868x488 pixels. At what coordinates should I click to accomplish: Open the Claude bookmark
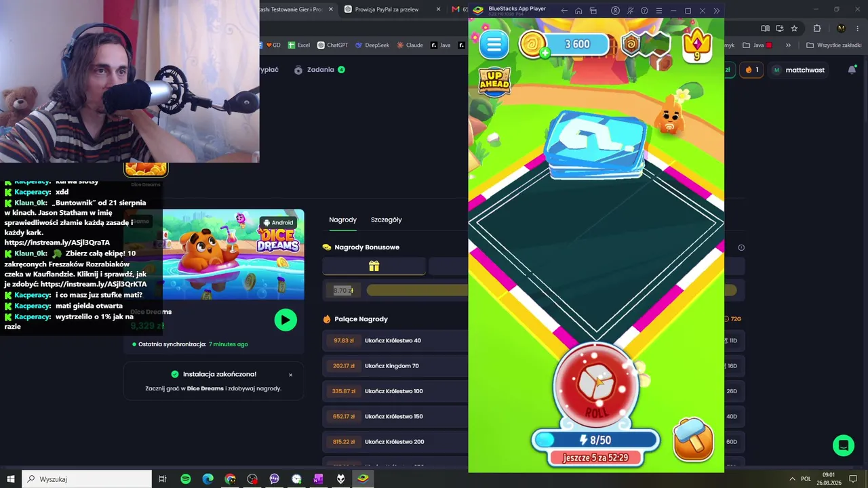point(410,45)
